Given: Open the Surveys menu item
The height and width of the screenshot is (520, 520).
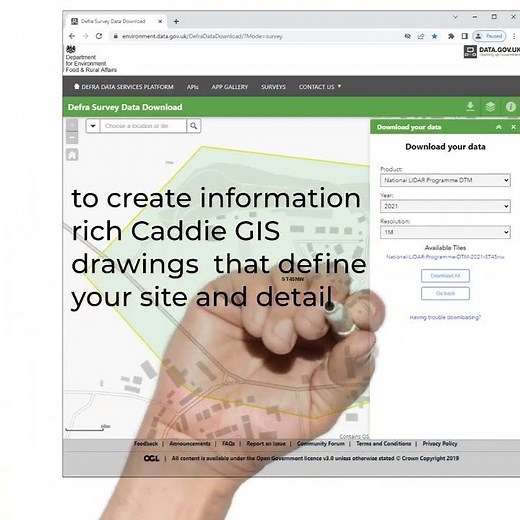Looking at the screenshot, I should 273,87.
